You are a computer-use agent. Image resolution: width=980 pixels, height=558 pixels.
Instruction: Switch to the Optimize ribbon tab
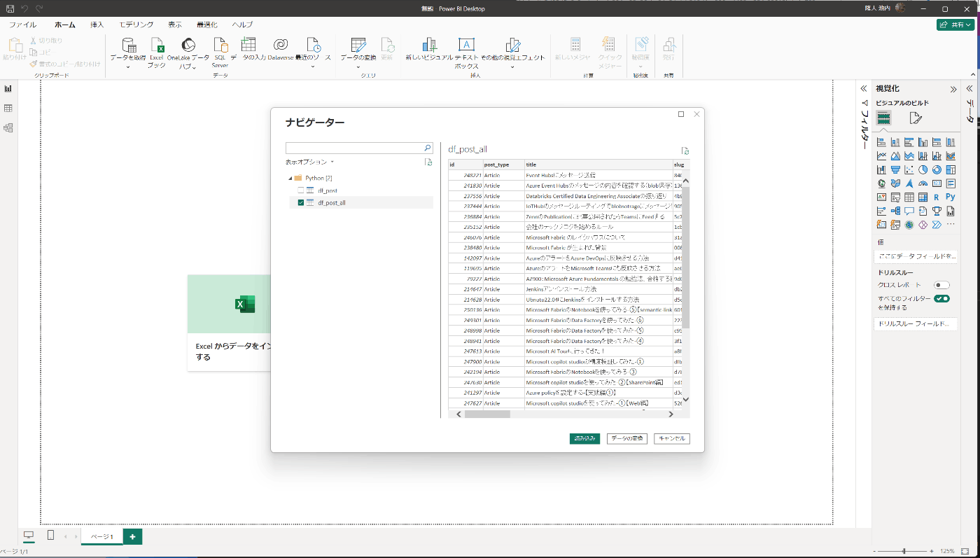[207, 25]
